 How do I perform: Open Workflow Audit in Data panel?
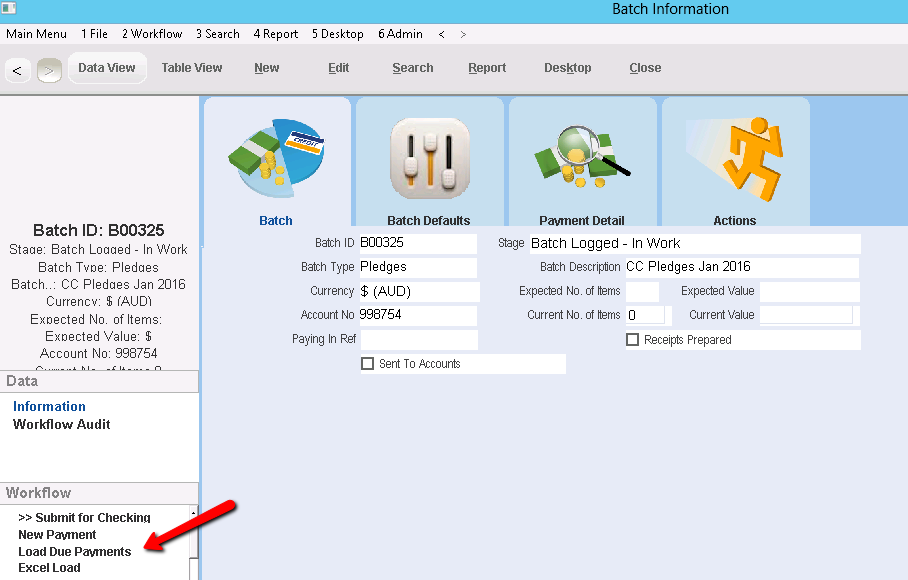click(x=62, y=424)
